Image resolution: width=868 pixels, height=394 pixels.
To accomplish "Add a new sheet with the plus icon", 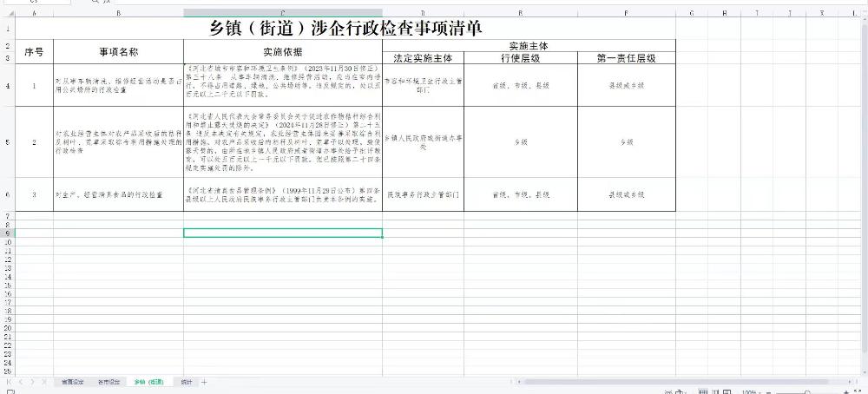I will click(x=205, y=382).
